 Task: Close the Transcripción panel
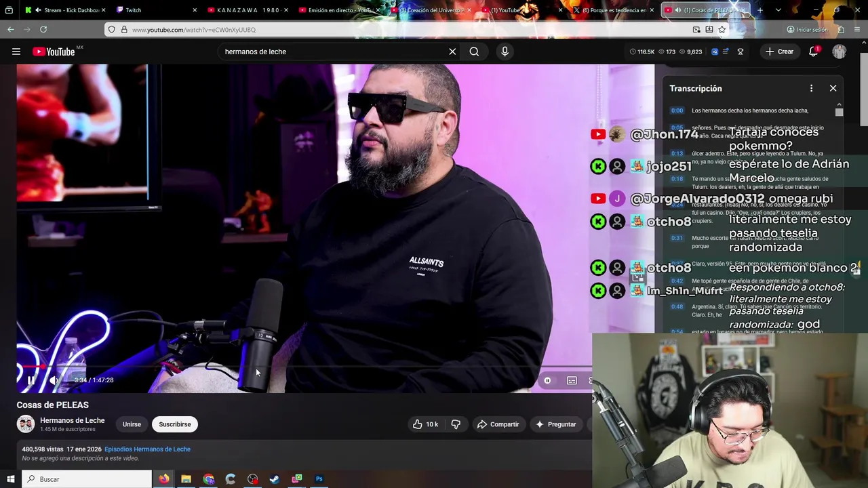point(833,88)
